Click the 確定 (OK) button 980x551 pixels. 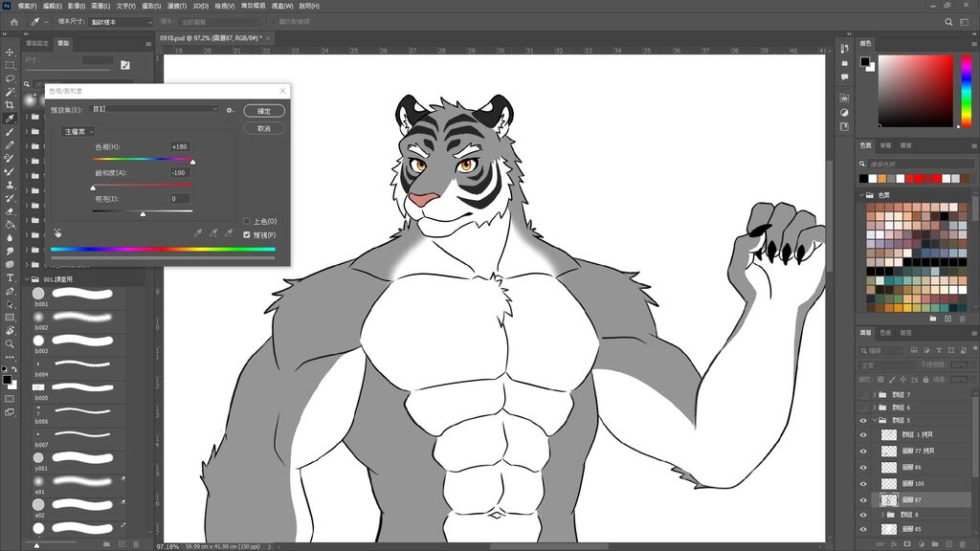point(264,111)
